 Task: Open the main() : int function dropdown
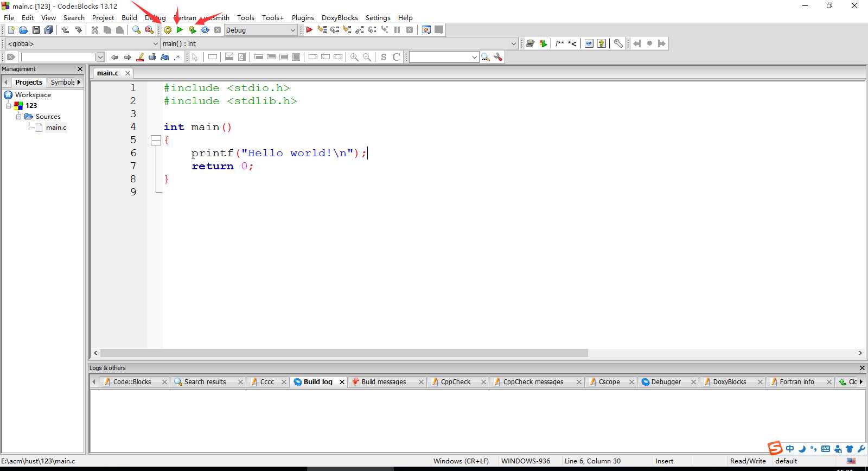514,43
